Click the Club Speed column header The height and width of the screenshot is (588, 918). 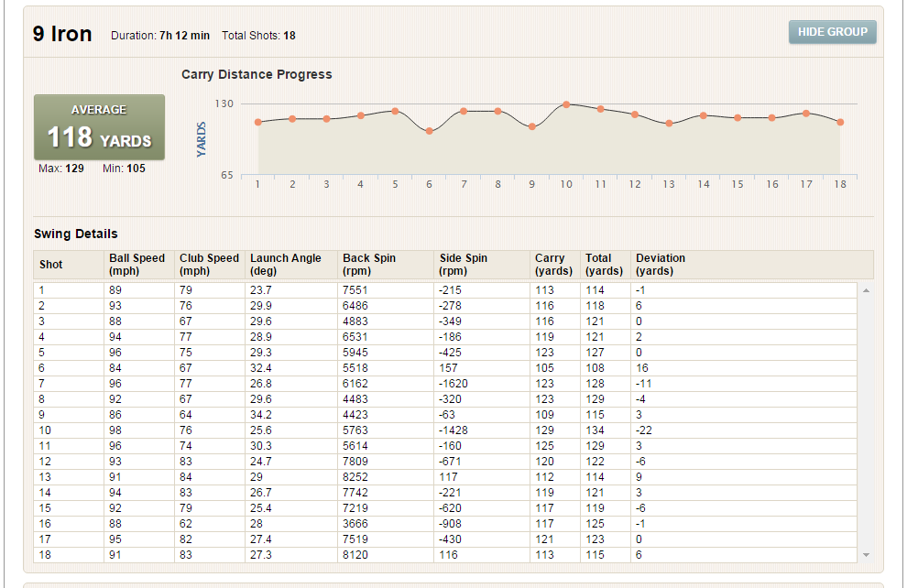tap(210, 265)
